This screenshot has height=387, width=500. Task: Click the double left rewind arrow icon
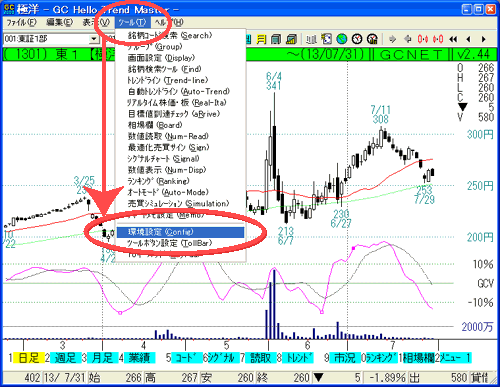point(453,39)
